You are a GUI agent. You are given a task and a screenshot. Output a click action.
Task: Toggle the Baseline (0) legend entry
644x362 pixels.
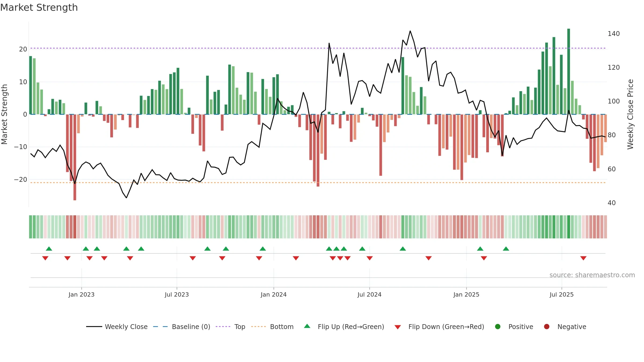pyautogui.click(x=182, y=327)
